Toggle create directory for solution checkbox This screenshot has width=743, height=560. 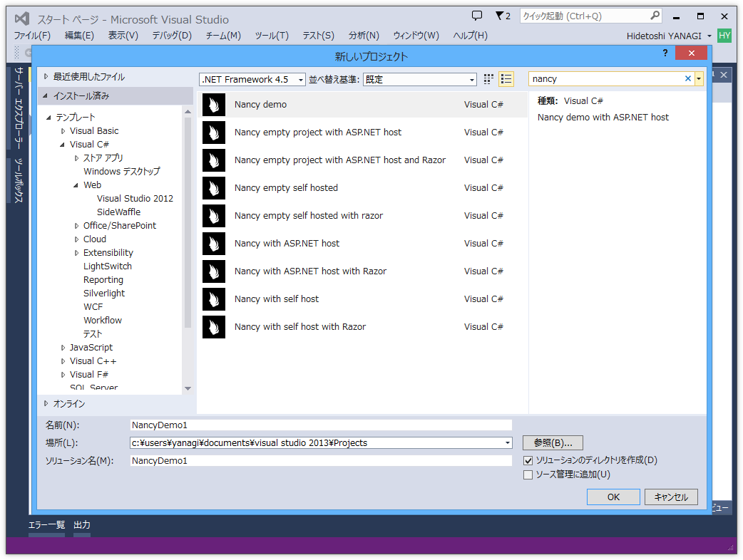point(528,460)
